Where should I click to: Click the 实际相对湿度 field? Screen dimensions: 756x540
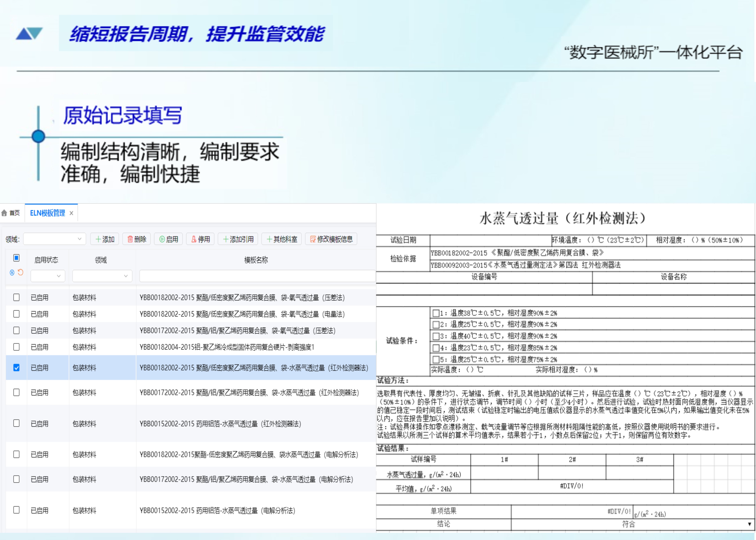click(566, 370)
